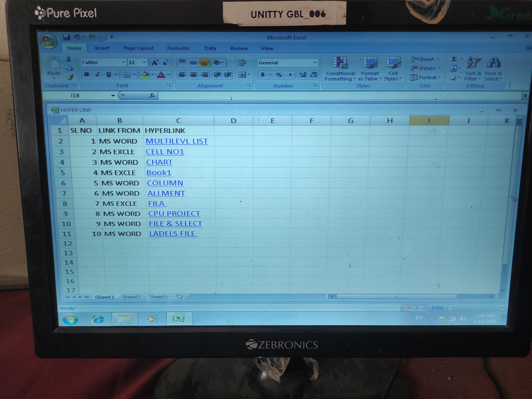Screen dimensions: 532x399
Task: Switch to the Formulas ribbon tab
Action: click(178, 48)
